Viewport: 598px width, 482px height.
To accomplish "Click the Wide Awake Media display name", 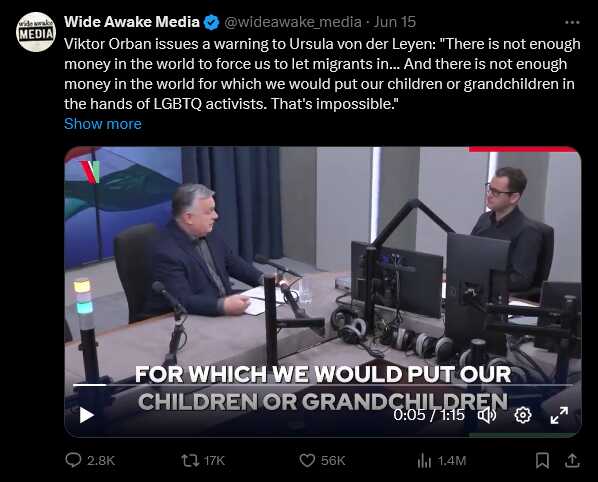I will (132, 22).
